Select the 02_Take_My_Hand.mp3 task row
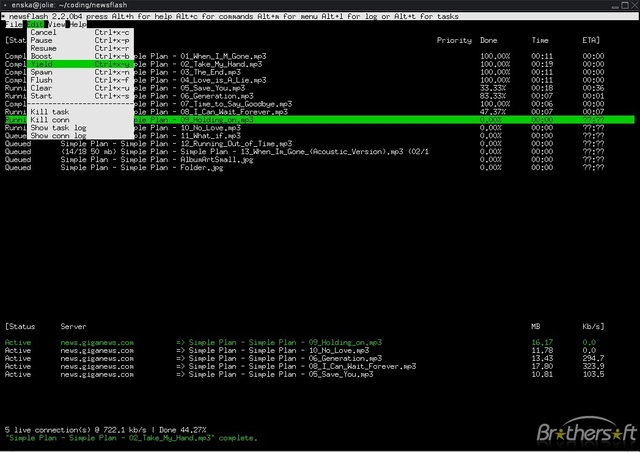Image resolution: width=640 pixels, height=452 pixels. (x=320, y=64)
